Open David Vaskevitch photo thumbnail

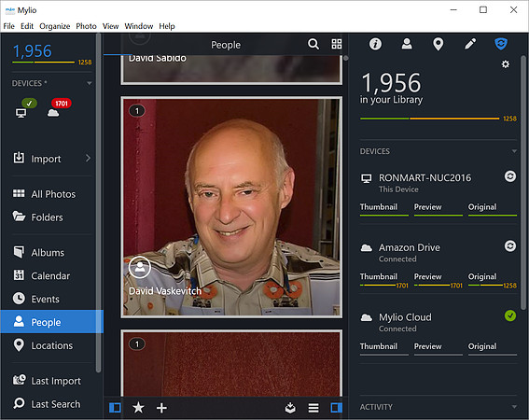pos(231,207)
